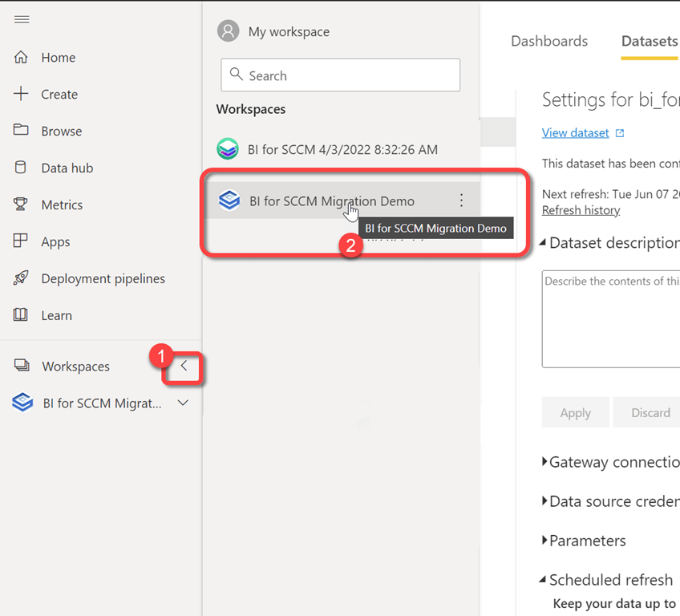The width and height of the screenshot is (680, 616).
Task: Click the Learn label
Action: coord(56,315)
